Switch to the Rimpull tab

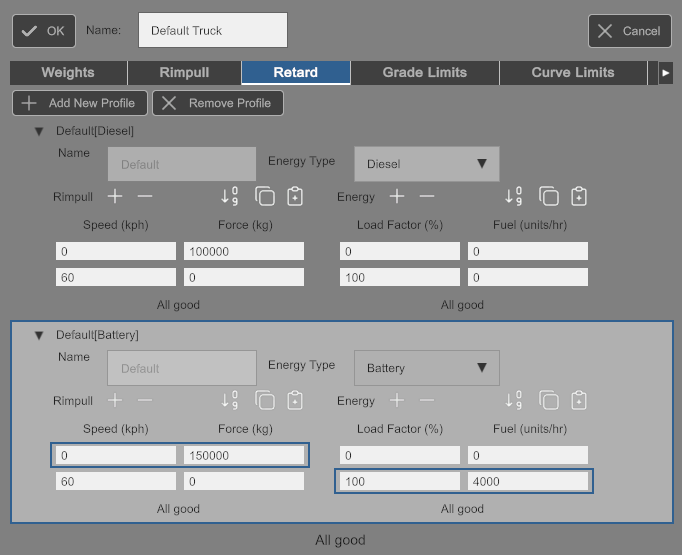coord(184,73)
